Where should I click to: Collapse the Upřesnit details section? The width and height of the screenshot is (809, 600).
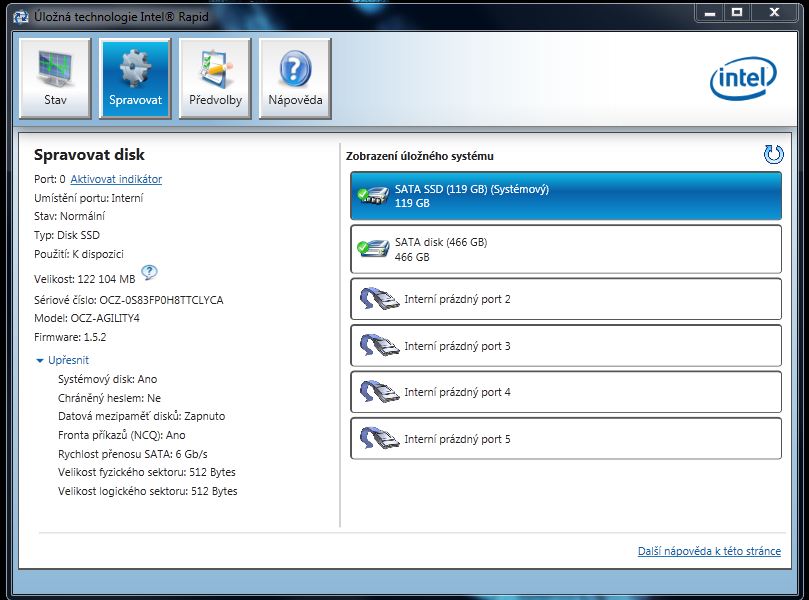coord(62,360)
